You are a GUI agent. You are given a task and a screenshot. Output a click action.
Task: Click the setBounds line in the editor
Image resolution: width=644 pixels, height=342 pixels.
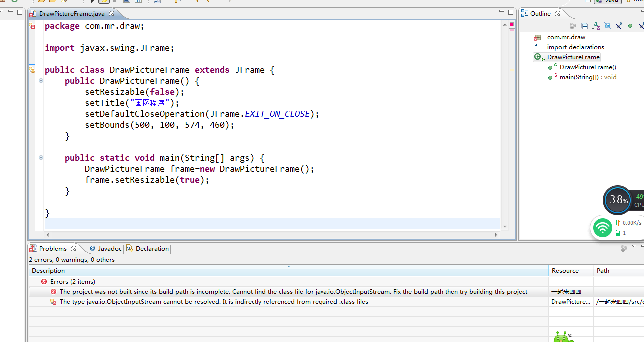(159, 125)
